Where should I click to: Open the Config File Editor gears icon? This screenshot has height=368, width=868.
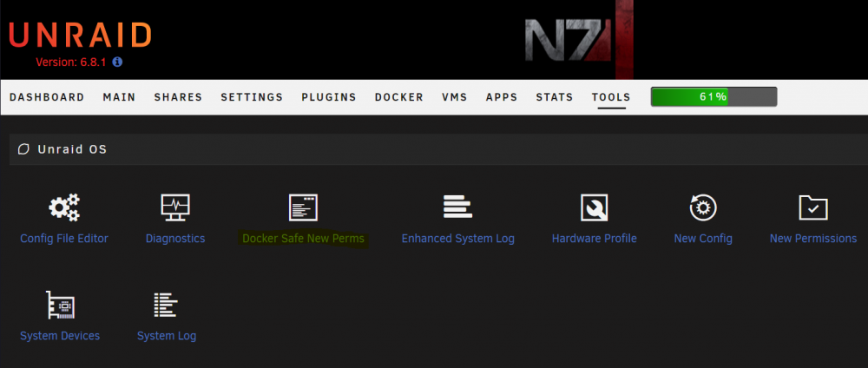(64, 207)
